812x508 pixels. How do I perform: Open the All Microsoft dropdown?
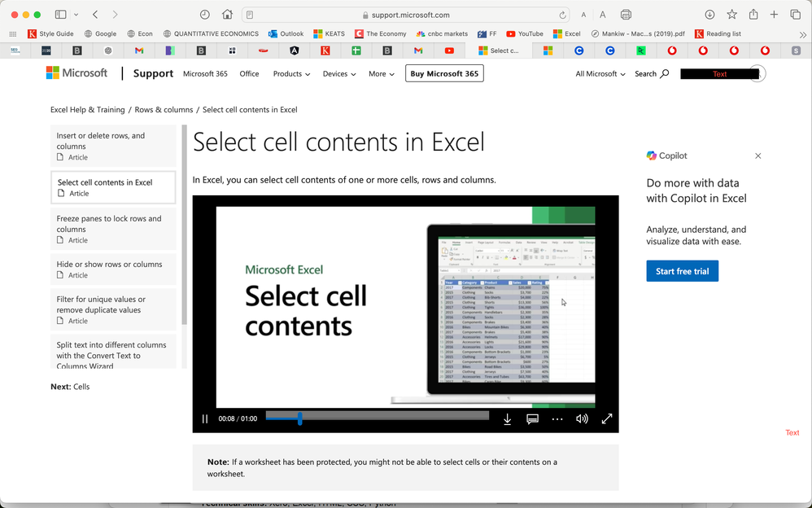600,73
